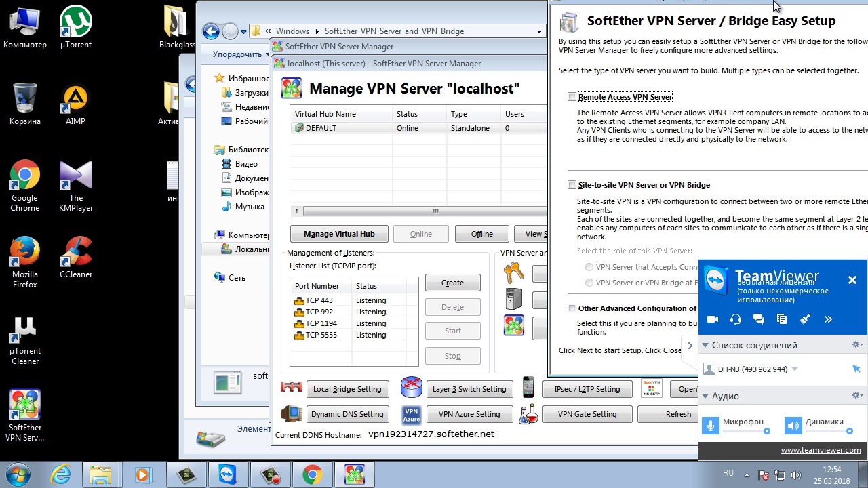Open dropdown next to DH-NB connection
This screenshot has height=488, width=868.
795,369
